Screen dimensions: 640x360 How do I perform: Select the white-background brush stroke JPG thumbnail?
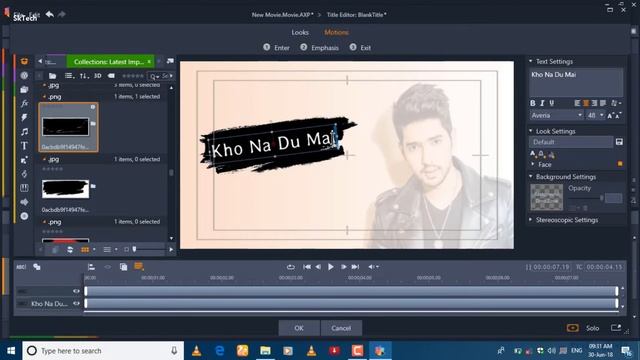(x=65, y=189)
